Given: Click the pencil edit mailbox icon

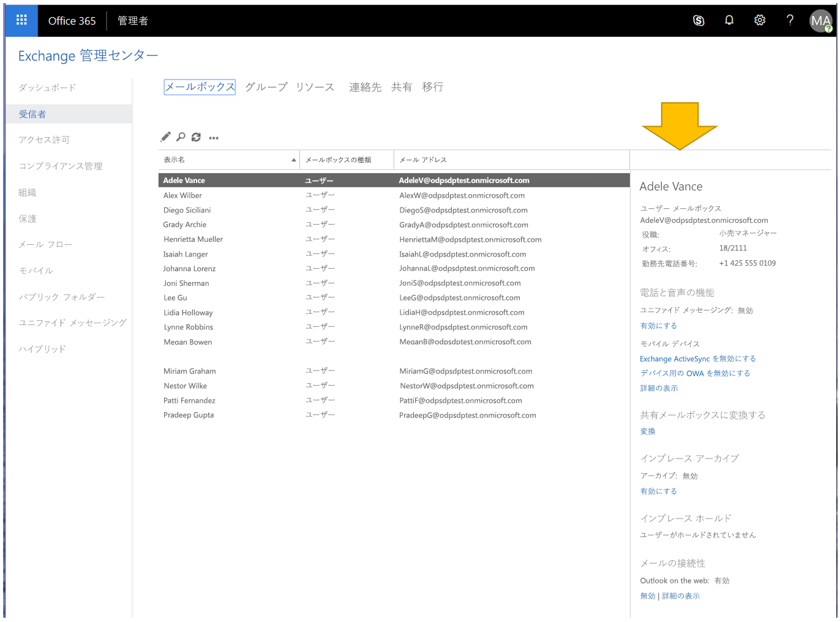Looking at the screenshot, I should pyautogui.click(x=165, y=137).
